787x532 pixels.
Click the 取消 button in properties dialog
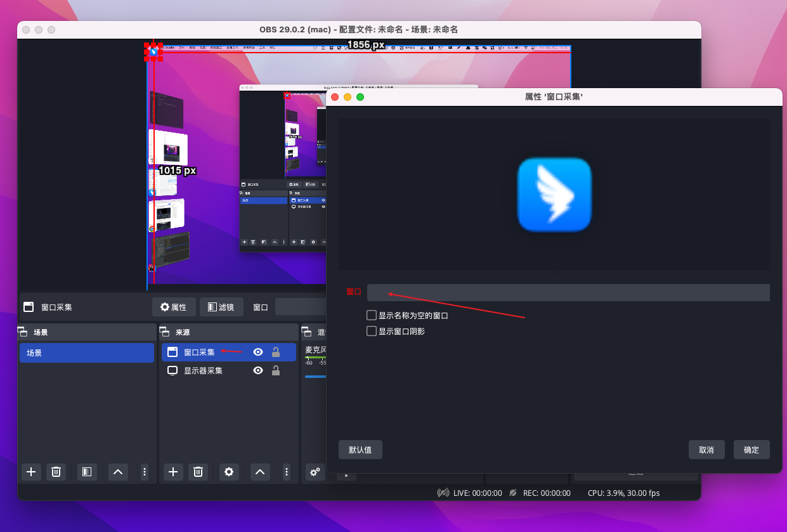point(706,450)
